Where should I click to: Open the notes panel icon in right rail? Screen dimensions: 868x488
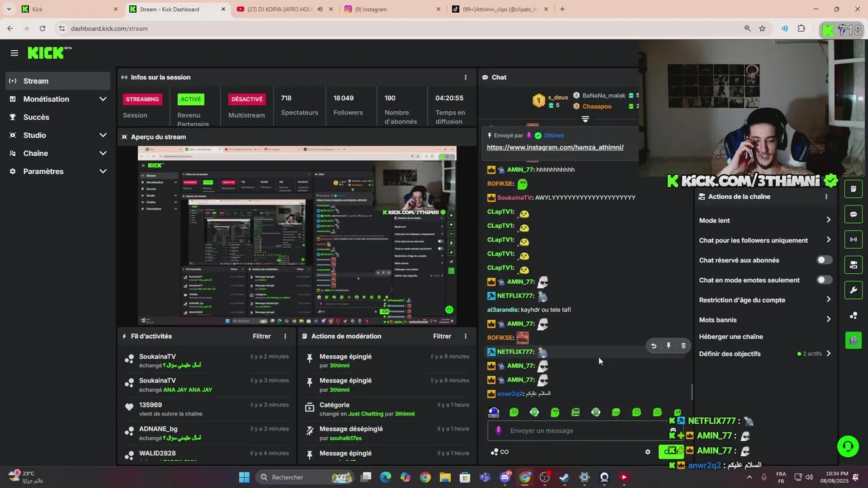tap(853, 189)
